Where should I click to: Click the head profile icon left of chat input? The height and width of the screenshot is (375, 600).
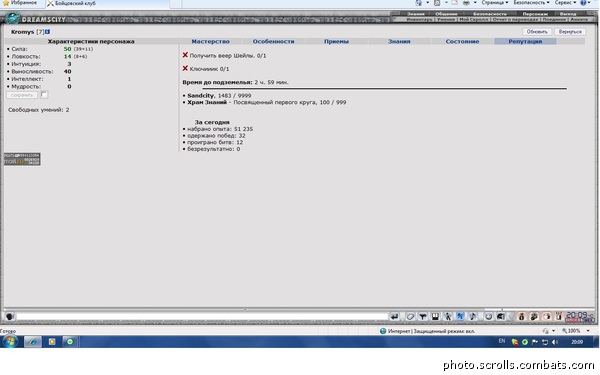pyautogui.click(x=10, y=316)
